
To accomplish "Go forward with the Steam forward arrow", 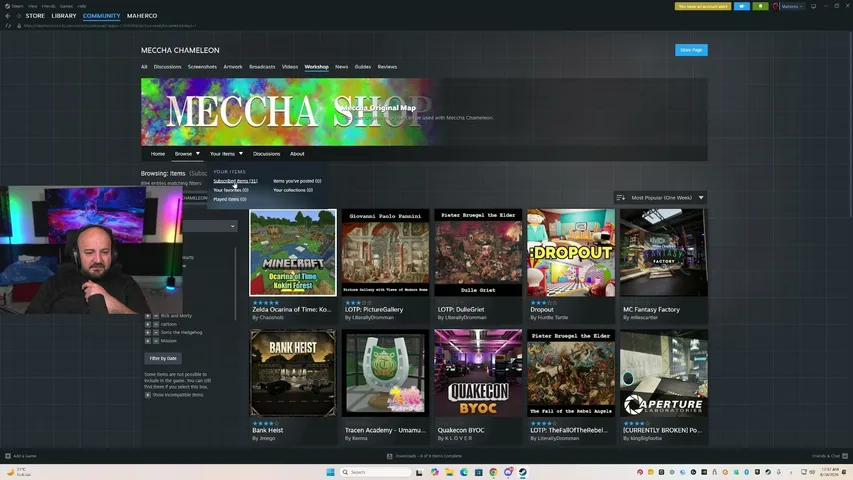I will click(x=18, y=16).
